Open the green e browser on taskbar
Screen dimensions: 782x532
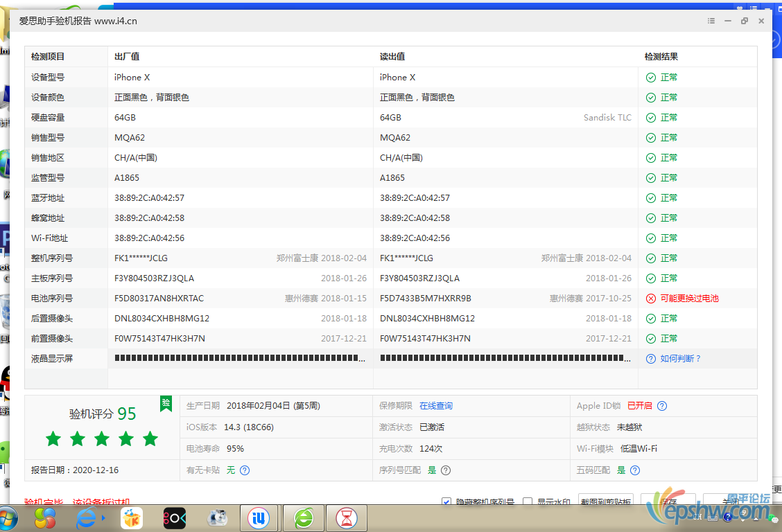tap(304, 519)
